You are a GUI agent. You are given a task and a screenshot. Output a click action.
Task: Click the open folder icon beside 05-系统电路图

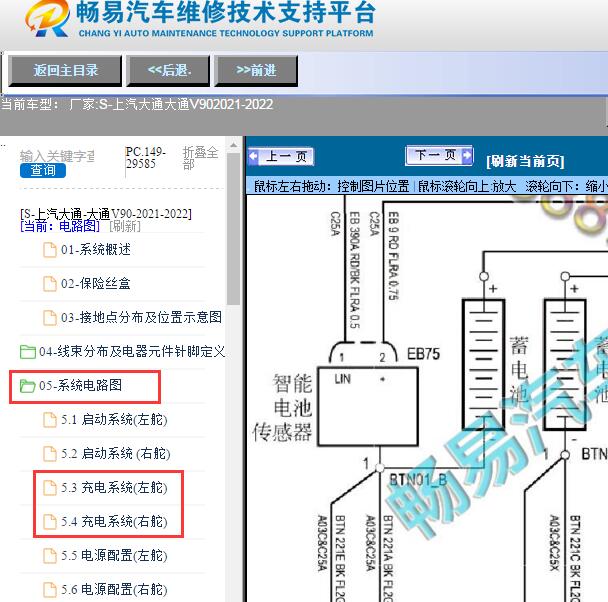[28, 386]
